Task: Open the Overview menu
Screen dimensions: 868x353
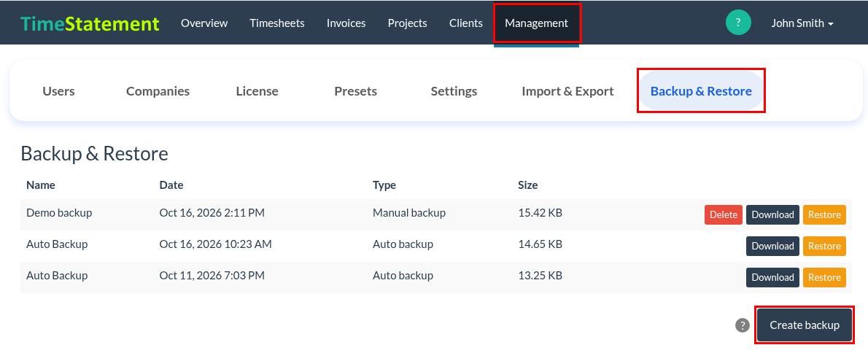Action: (x=204, y=23)
